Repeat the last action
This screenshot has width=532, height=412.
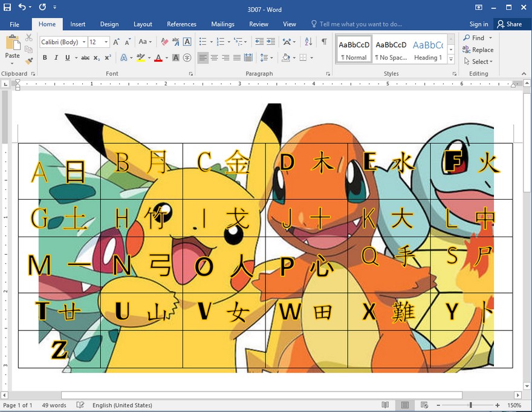pyautogui.click(x=42, y=7)
